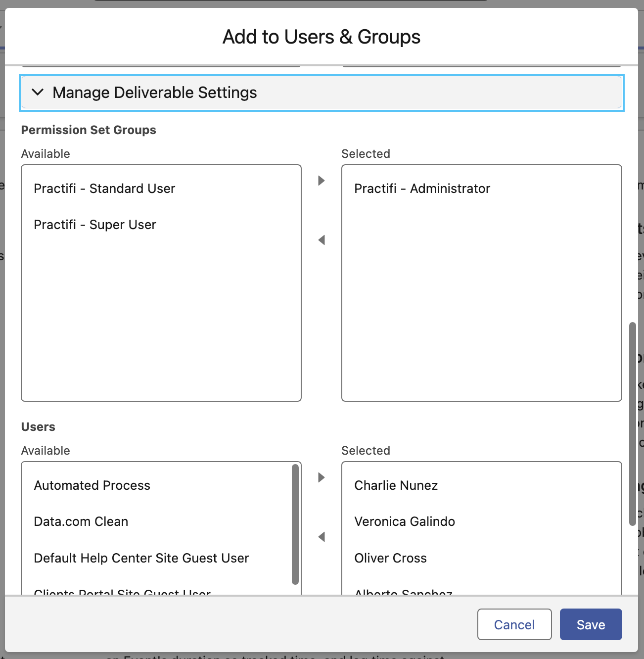644x659 pixels.
Task: Click the Available users list scrollbar
Action: pyautogui.click(x=295, y=524)
